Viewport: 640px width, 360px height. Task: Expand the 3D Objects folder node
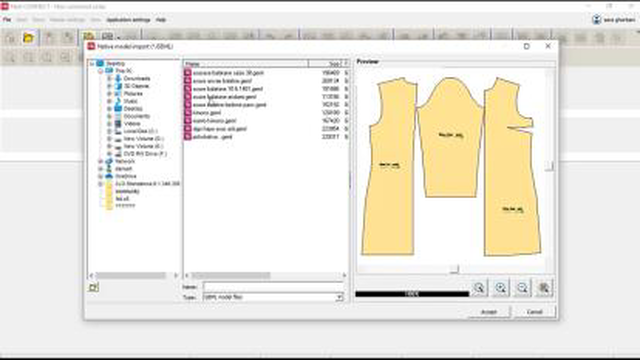(109, 86)
